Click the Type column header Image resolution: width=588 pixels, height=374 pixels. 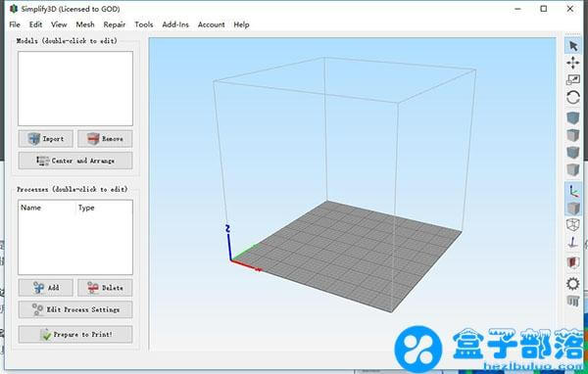(x=86, y=208)
